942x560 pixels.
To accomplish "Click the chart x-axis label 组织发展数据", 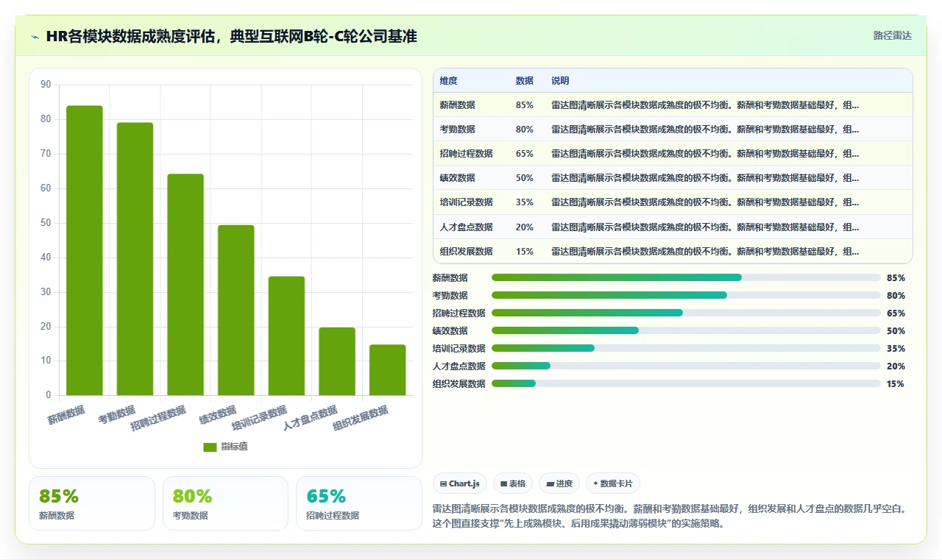I will [x=361, y=418].
